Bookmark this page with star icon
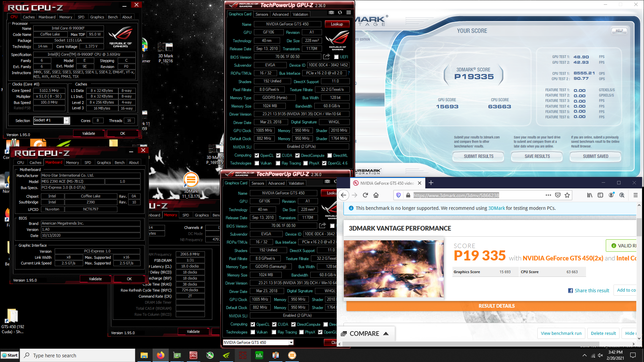This screenshot has height=362, width=644. tap(567, 195)
